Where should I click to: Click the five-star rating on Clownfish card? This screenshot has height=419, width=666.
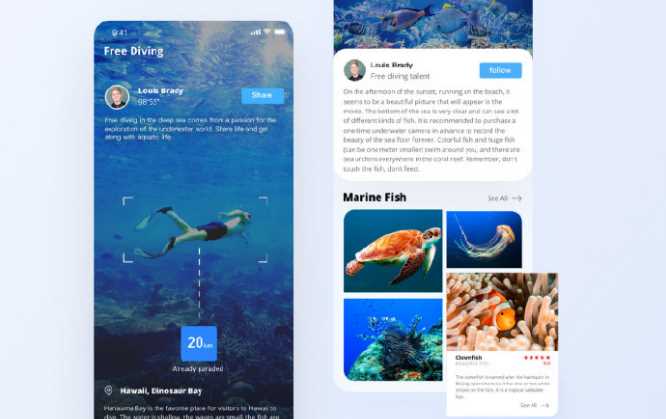coord(537,358)
